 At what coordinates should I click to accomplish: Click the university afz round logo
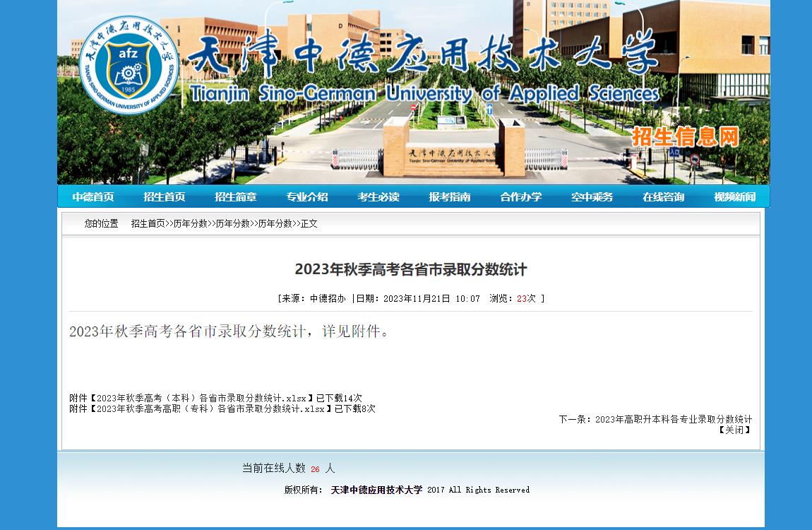129,65
